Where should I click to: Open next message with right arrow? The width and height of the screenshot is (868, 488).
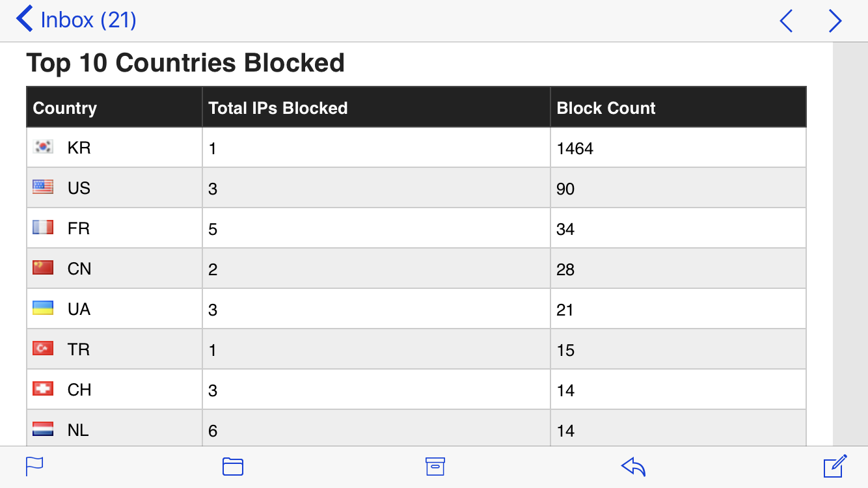[835, 21]
